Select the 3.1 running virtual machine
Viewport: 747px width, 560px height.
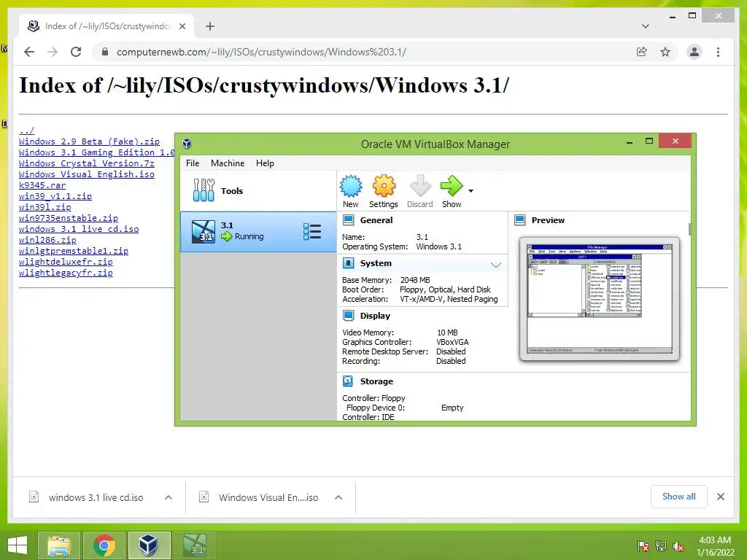(258, 231)
